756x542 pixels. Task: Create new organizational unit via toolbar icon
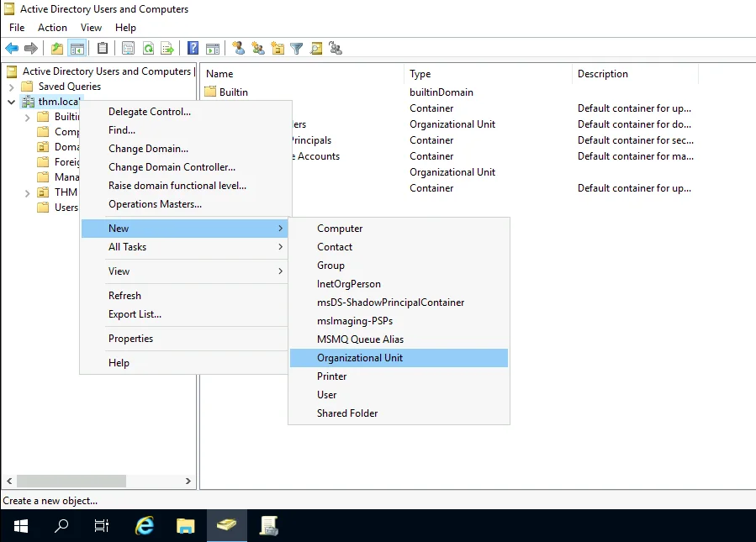(x=278, y=48)
